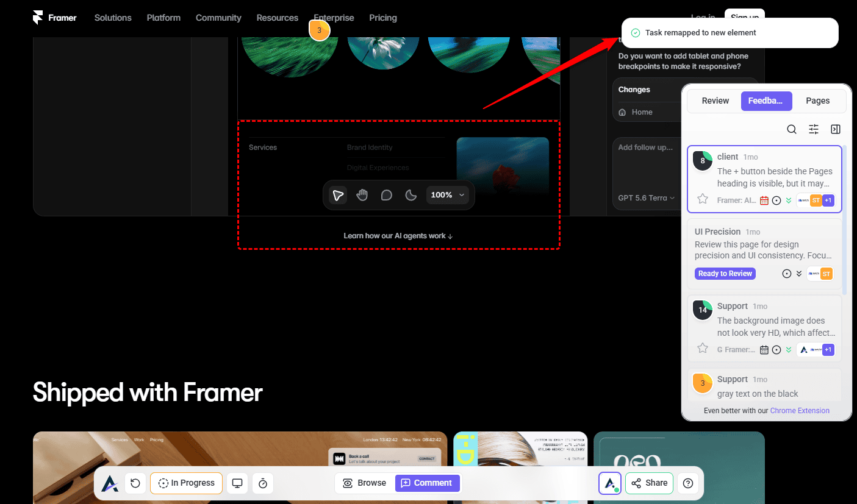Switch to Comment mode
Viewport: 857px width, 504px height.
click(427, 483)
